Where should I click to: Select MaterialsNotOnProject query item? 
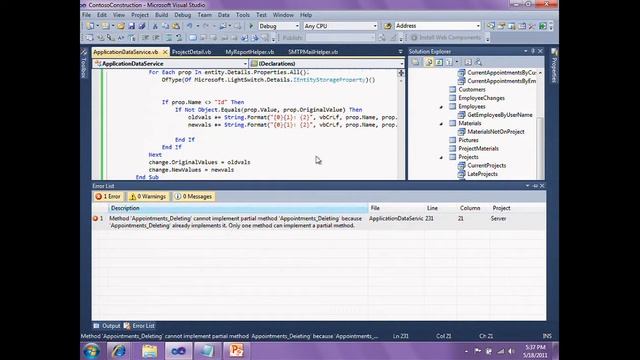click(x=496, y=132)
